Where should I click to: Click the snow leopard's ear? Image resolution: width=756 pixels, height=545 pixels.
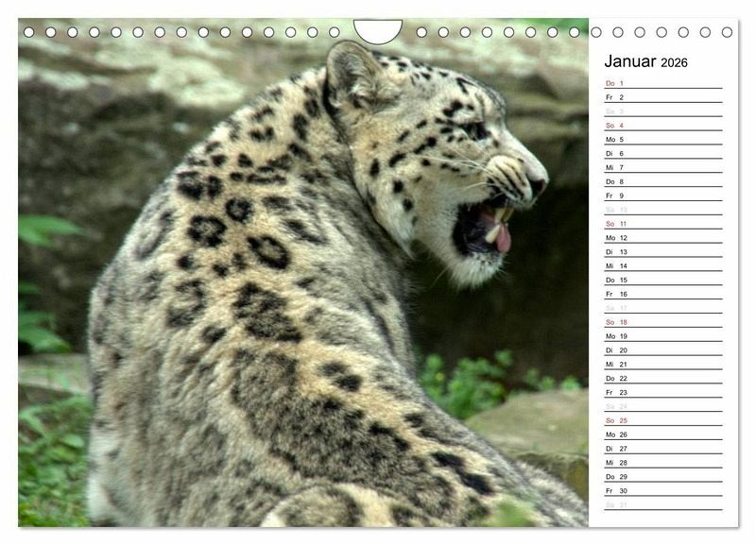(352, 74)
